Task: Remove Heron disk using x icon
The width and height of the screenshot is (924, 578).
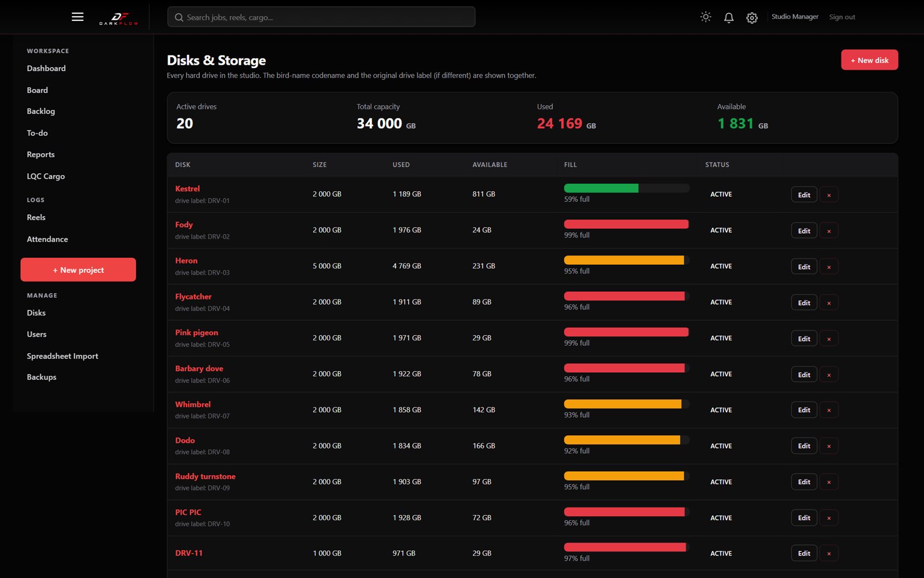Action: [x=829, y=266]
